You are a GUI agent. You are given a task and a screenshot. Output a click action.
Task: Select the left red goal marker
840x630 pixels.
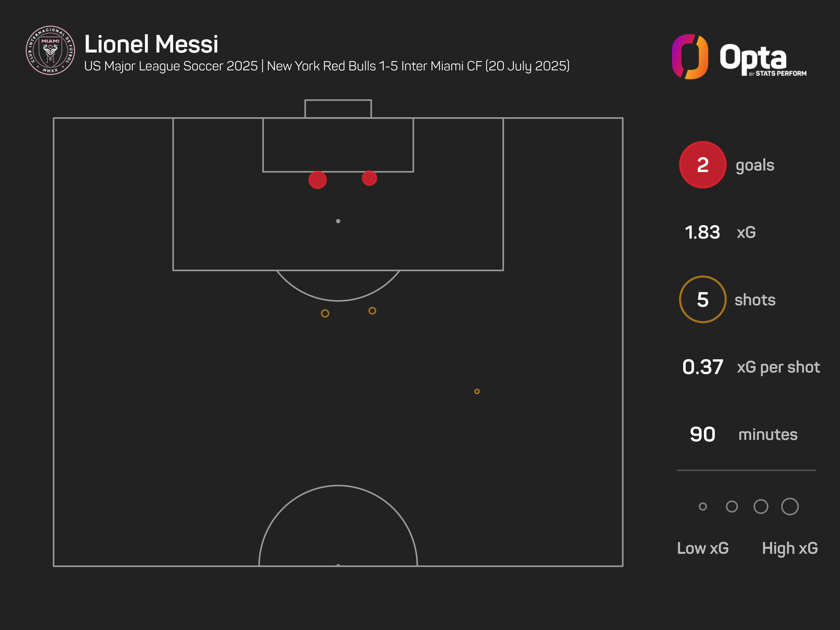318,180
